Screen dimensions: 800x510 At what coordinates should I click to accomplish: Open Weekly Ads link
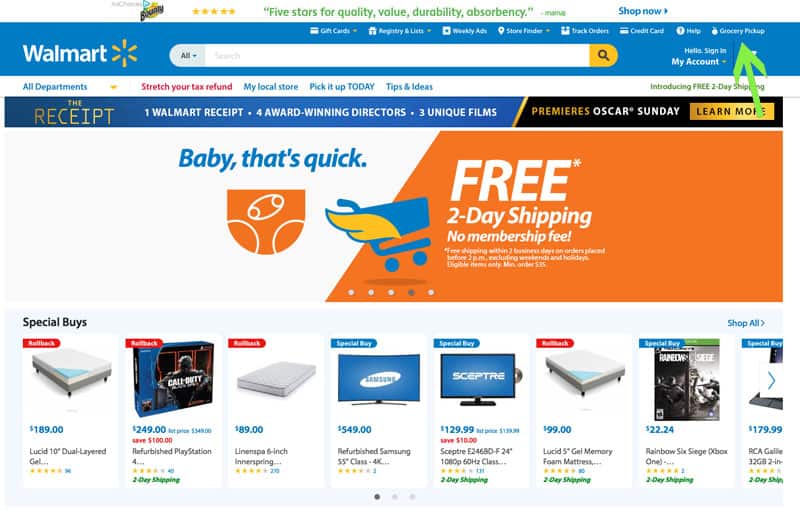point(464,31)
